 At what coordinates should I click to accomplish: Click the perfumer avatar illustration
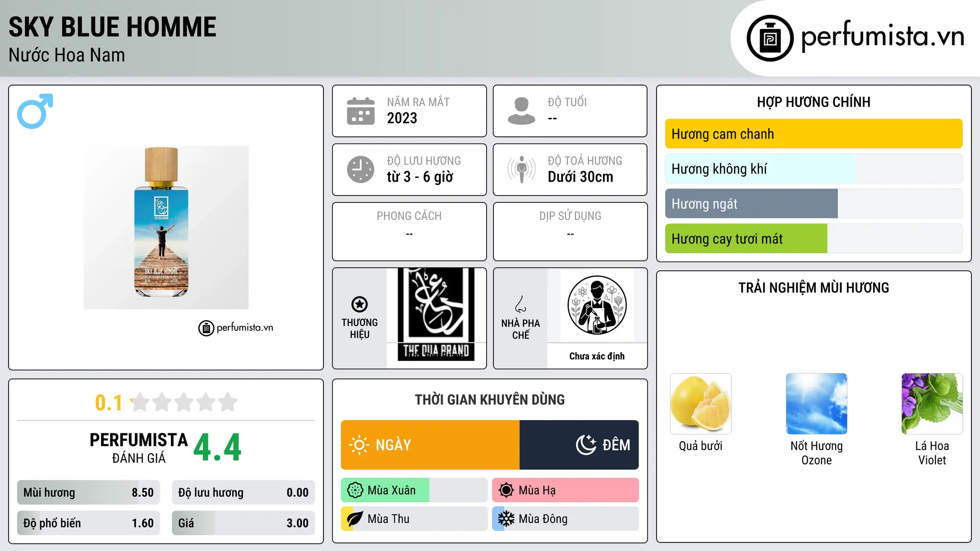pos(597,305)
